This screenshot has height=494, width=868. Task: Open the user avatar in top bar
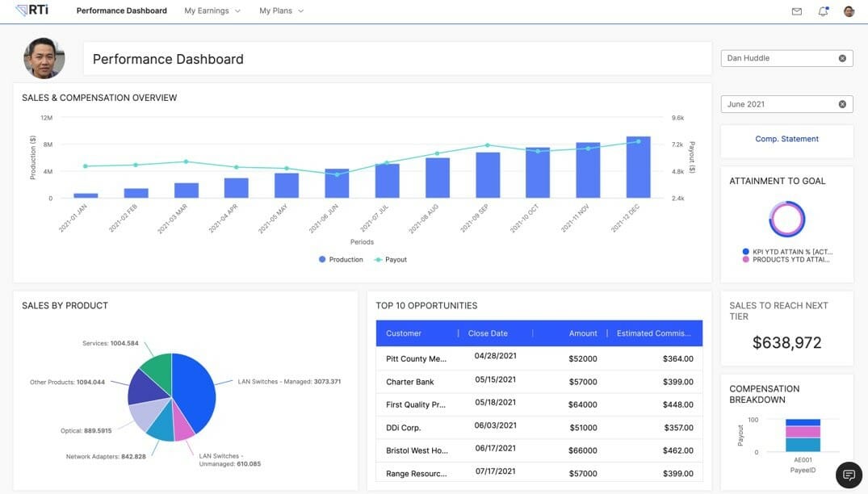click(x=849, y=11)
